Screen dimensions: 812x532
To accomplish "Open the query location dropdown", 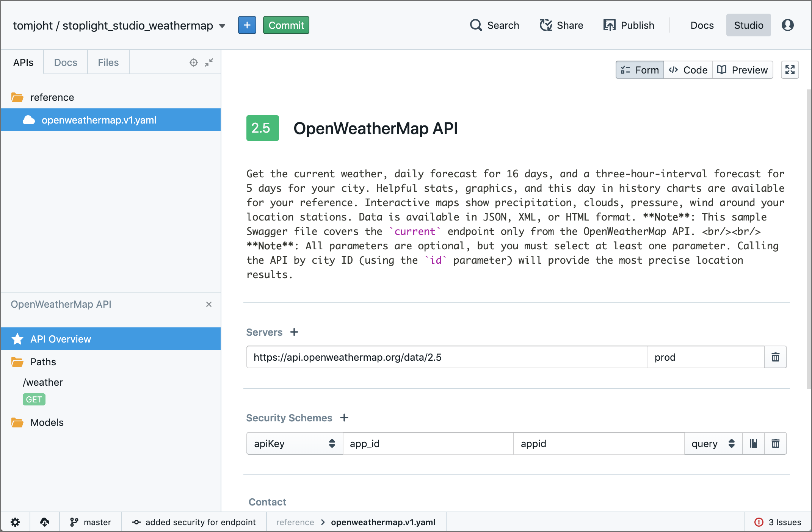I will 713,443.
